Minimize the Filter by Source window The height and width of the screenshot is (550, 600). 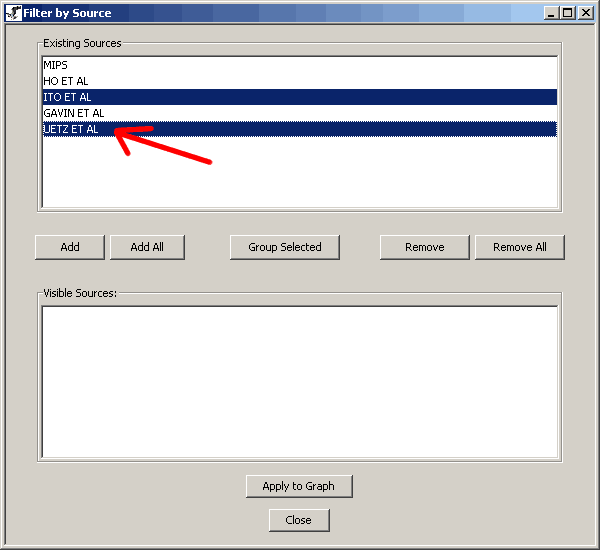(x=551, y=13)
